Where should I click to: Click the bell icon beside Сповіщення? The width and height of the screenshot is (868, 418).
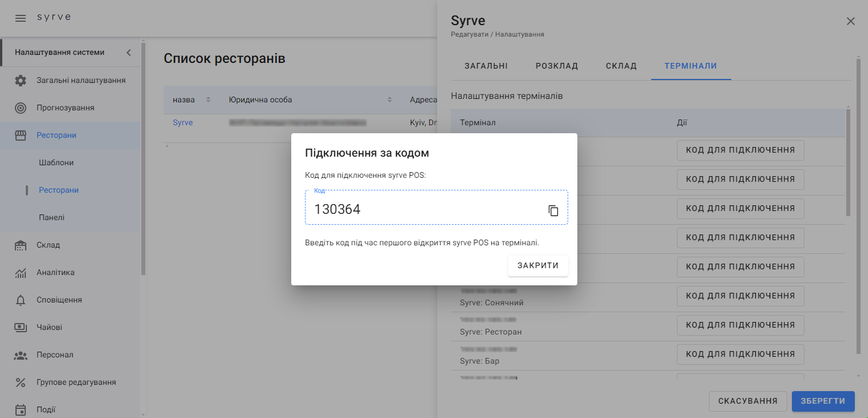21,300
